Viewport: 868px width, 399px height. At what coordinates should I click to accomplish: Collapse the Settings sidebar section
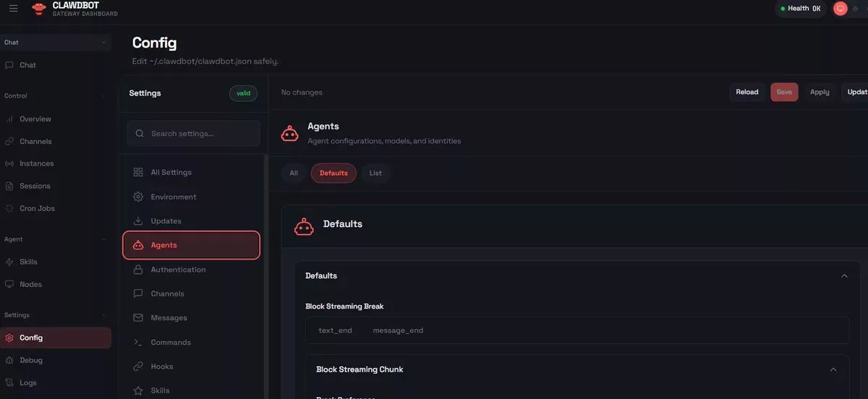pos(103,315)
